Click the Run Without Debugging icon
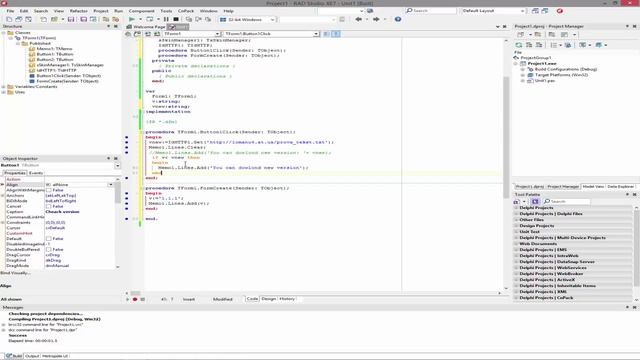Screen dimensions: 640x360 [x=149, y=19]
